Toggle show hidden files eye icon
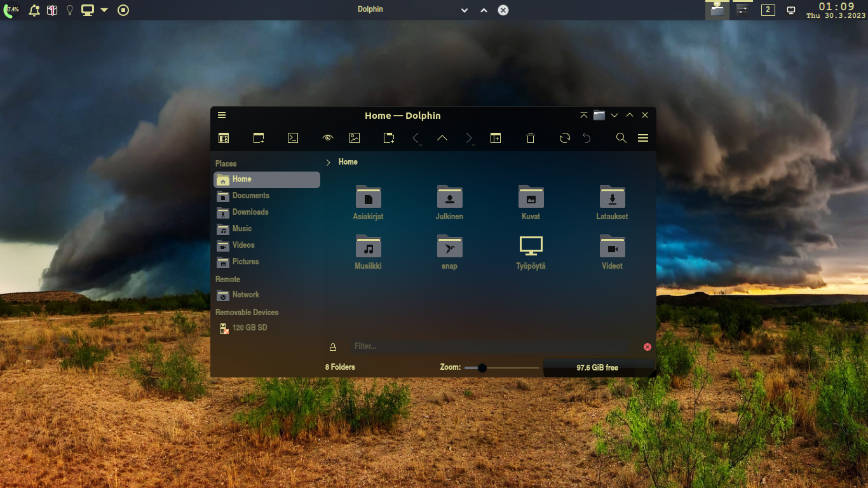Viewport: 868px width, 488px height. (x=328, y=138)
